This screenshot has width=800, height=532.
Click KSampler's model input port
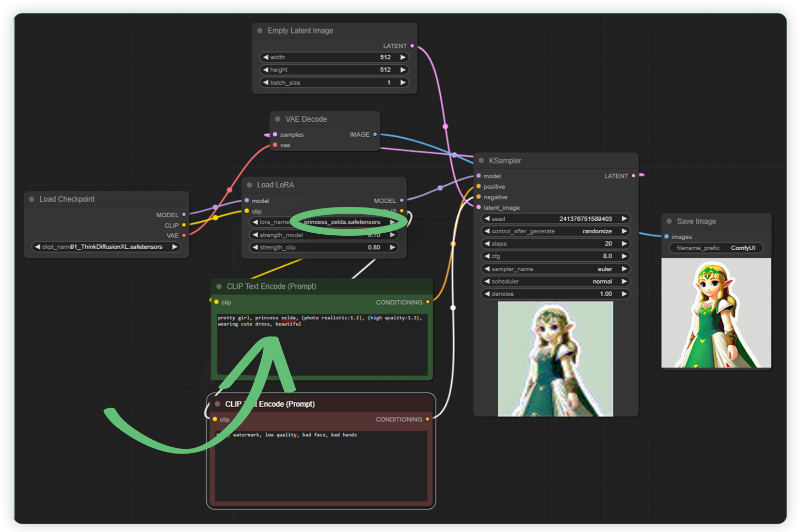click(x=479, y=176)
